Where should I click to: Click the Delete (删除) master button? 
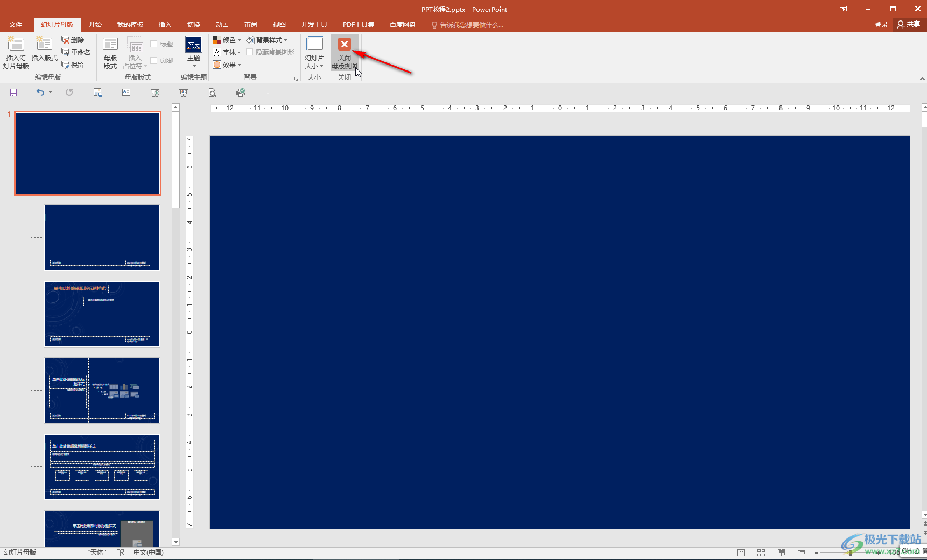coord(73,40)
